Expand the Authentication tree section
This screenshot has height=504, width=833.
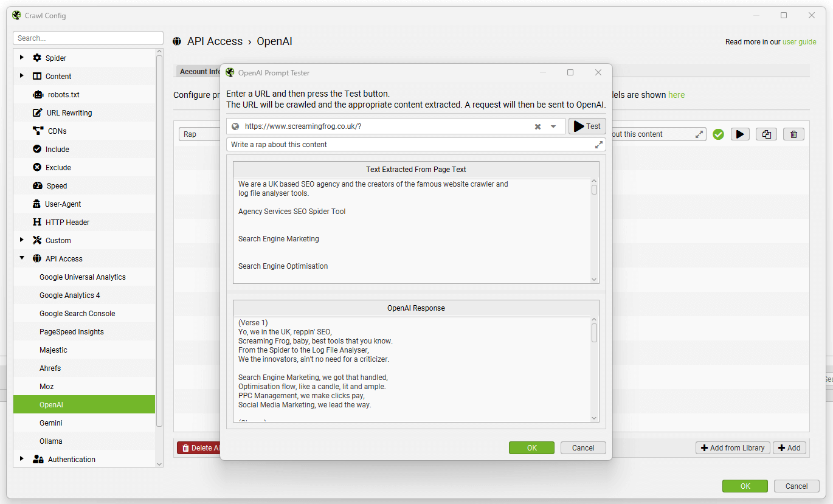pos(22,459)
